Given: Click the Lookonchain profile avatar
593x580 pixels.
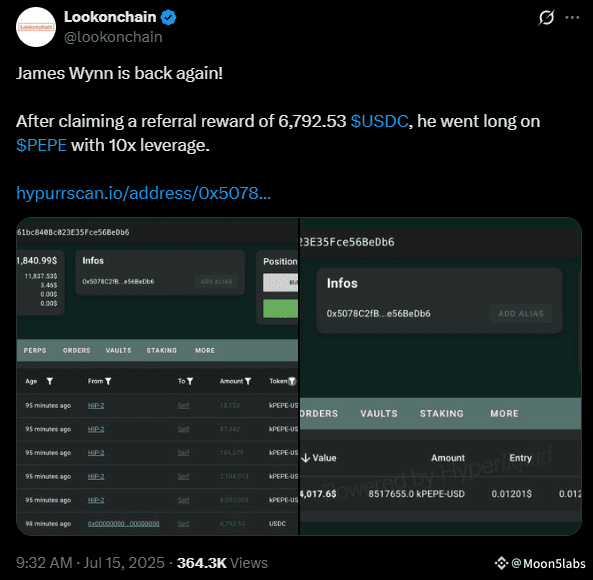Looking at the screenshot, I should click(36, 27).
